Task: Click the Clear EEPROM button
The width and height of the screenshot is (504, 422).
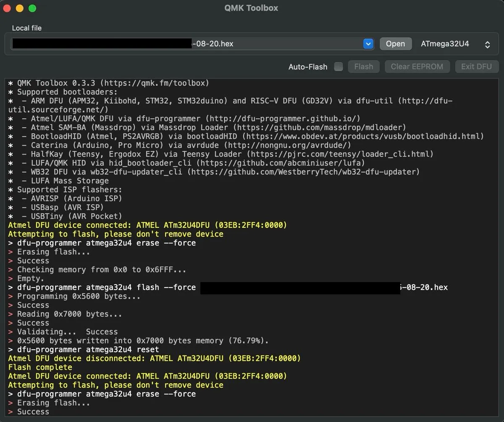Action: [x=417, y=66]
